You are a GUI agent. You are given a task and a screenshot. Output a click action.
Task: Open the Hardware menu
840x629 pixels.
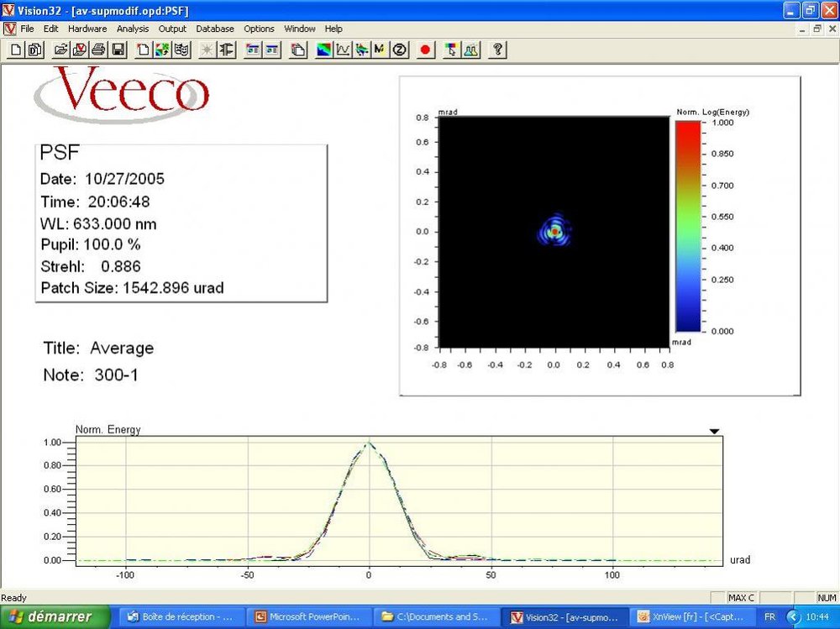tap(87, 29)
